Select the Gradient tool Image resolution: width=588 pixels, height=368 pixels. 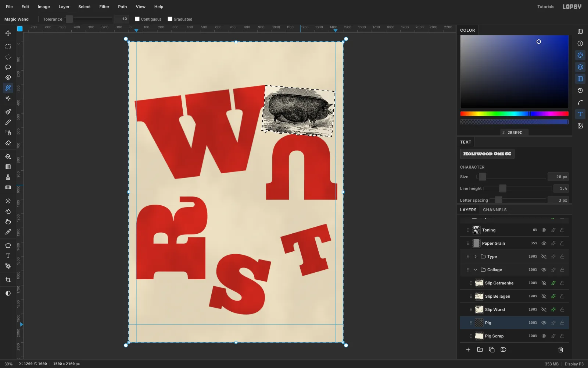[x=8, y=167]
